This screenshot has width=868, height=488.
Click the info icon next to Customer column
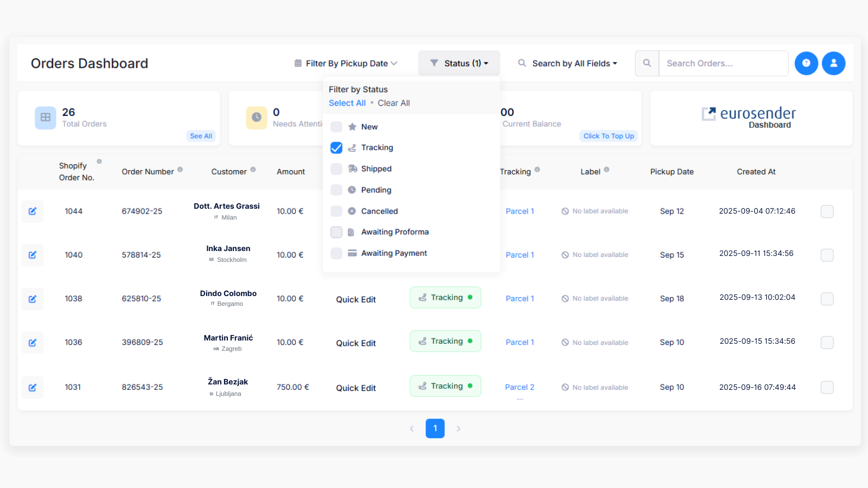point(254,169)
